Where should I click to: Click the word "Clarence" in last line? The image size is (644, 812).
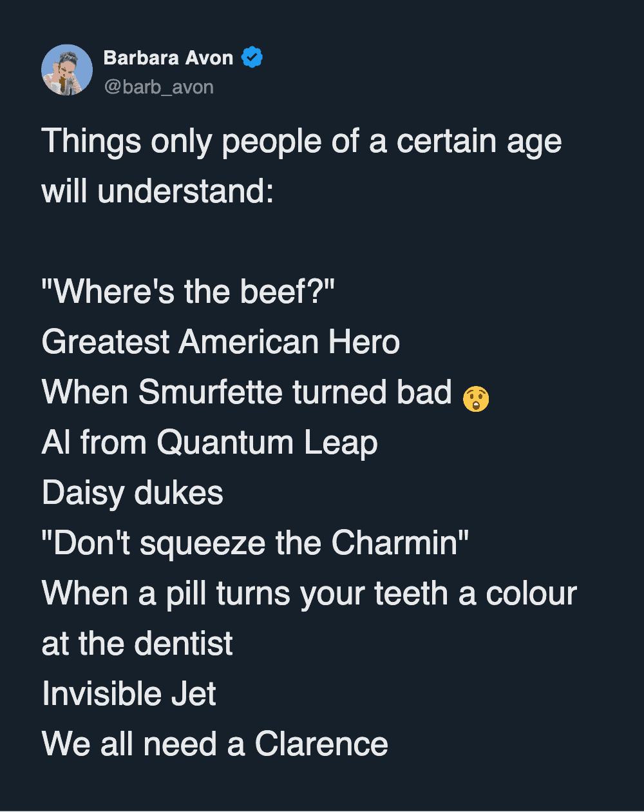point(321,744)
